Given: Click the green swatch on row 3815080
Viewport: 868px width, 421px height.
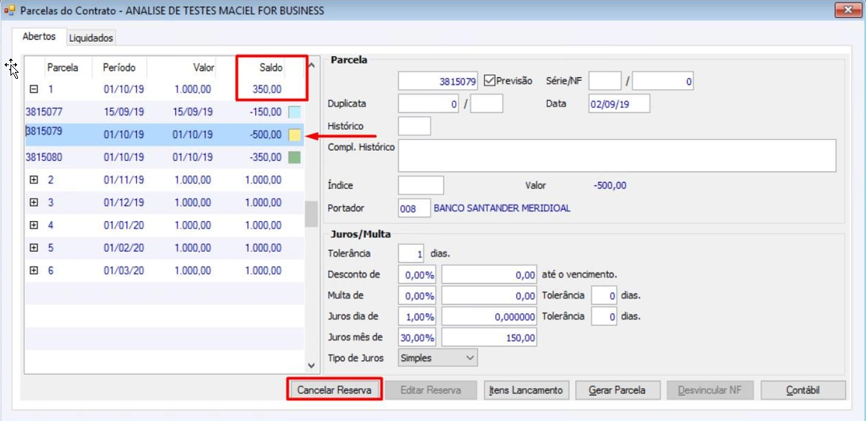Looking at the screenshot, I should (295, 157).
